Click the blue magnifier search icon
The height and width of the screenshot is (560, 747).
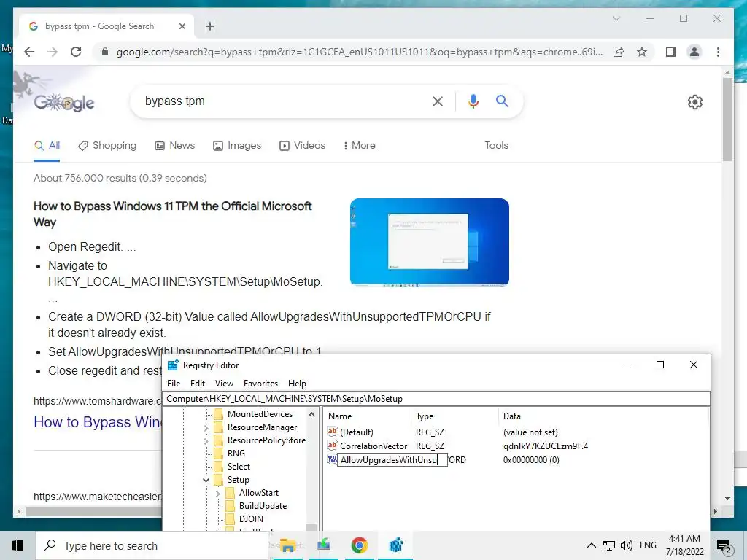click(502, 101)
